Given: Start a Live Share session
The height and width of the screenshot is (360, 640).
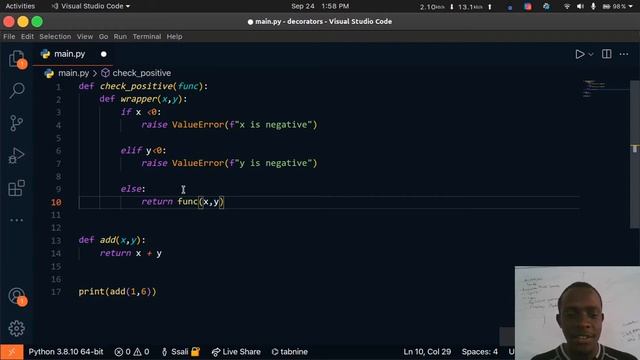Looking at the screenshot, I should (x=236, y=352).
